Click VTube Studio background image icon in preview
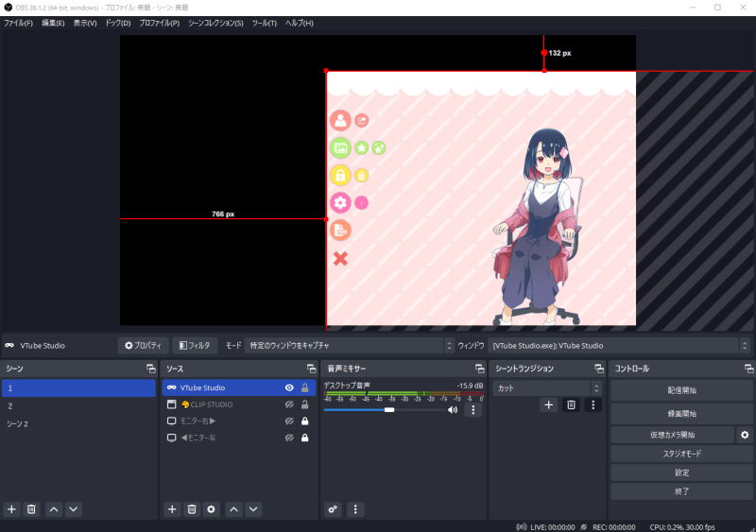 [x=340, y=147]
